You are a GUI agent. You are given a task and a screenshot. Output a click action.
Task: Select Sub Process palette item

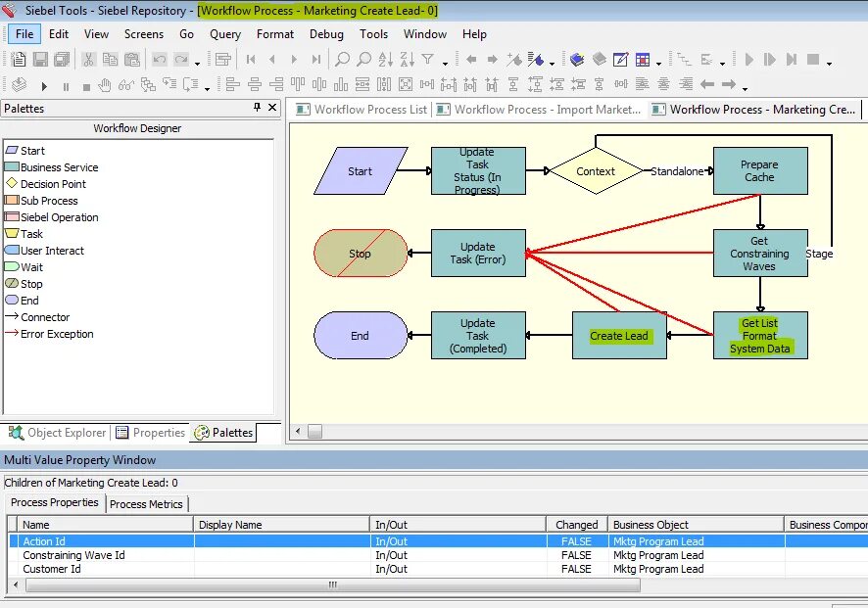pos(41,201)
